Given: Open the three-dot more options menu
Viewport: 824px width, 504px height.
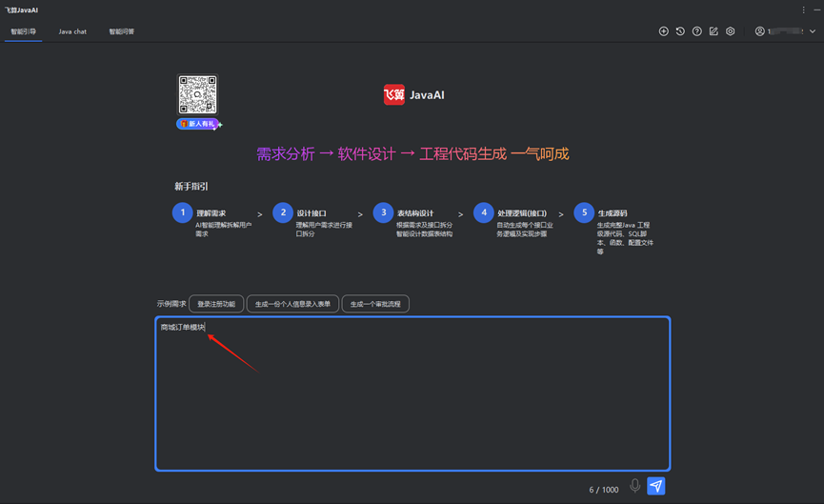Looking at the screenshot, I should (x=803, y=10).
